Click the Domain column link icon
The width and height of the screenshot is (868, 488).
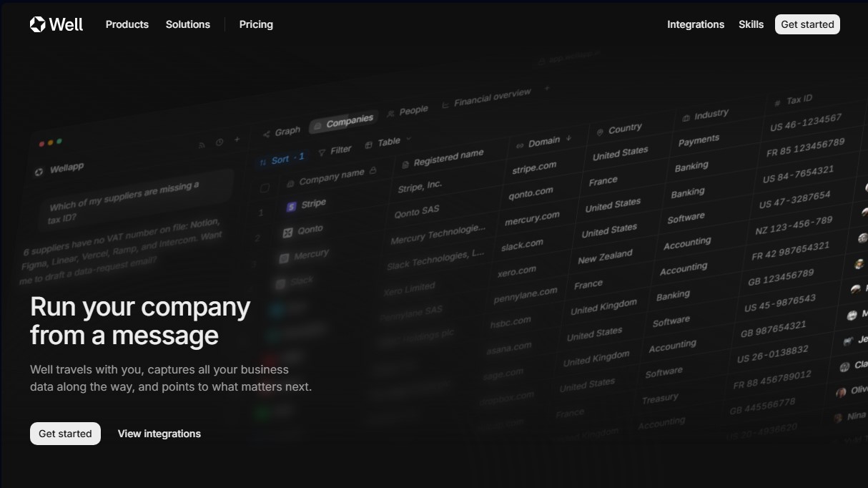[520, 145]
